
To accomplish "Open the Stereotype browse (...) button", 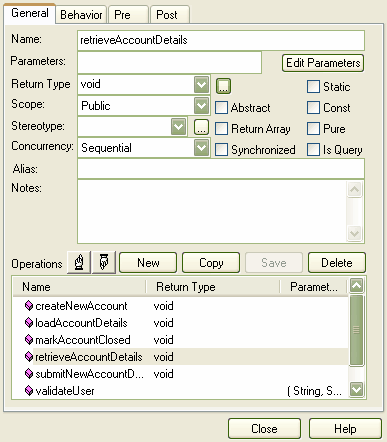I will coord(201,127).
